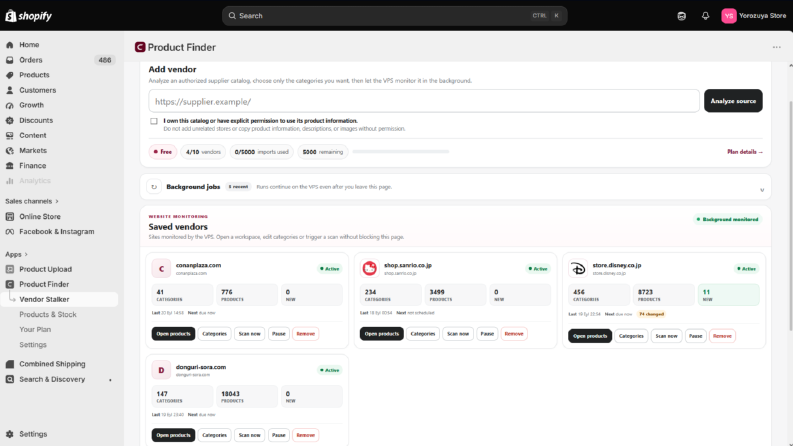This screenshot has height=446, width=793.
Task: Open the Product Finder Settings sub-item
Action: tap(33, 344)
